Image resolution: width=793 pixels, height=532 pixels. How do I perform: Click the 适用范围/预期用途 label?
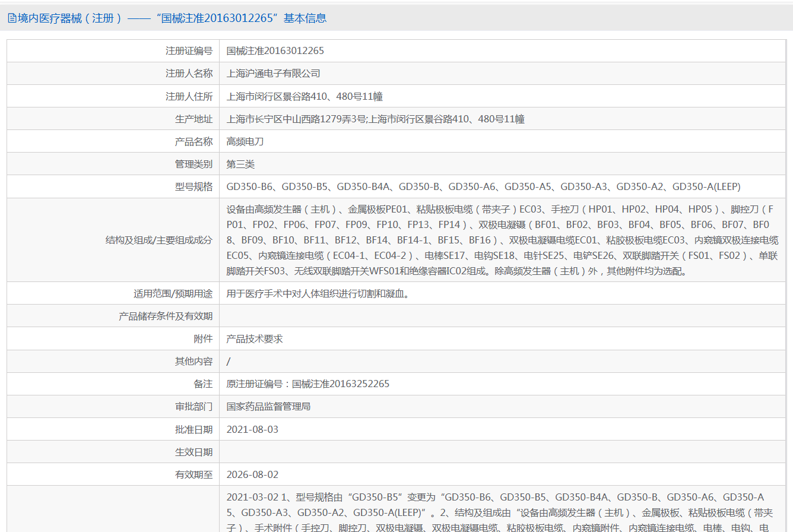click(x=173, y=293)
